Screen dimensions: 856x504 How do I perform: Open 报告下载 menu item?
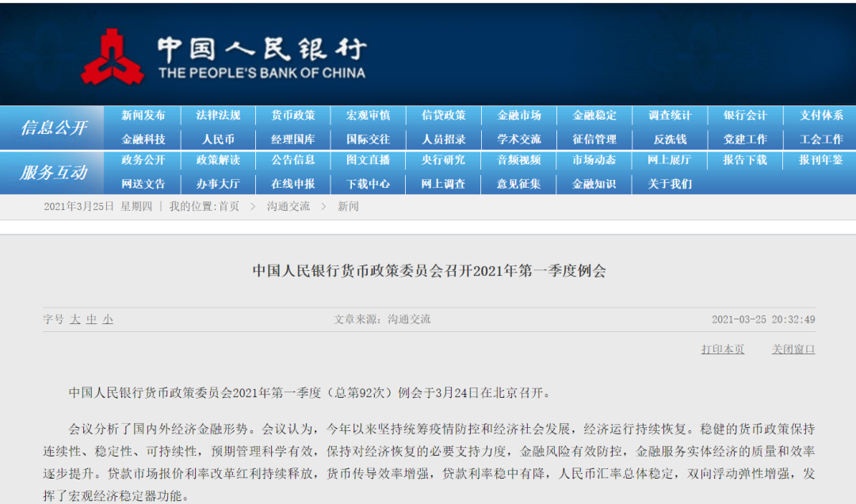pos(745,160)
